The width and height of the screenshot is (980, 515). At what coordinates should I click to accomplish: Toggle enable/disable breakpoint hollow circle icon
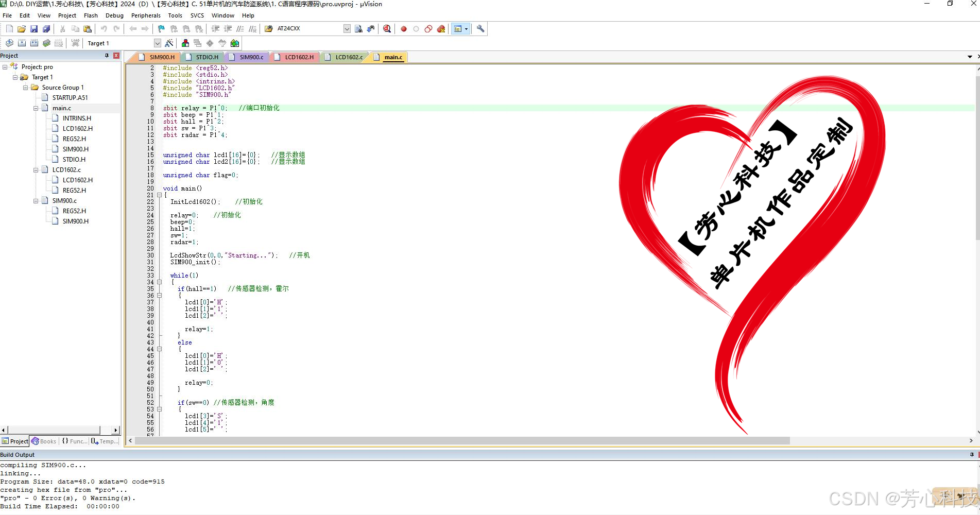[416, 29]
